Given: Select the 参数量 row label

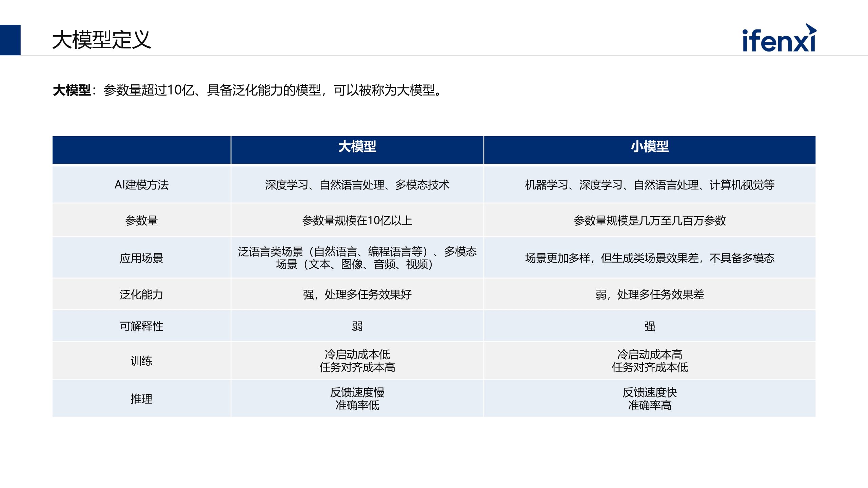Looking at the screenshot, I should (141, 221).
